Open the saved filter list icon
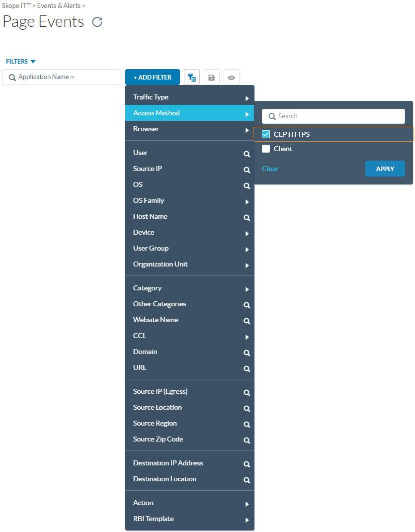 pyautogui.click(x=192, y=78)
